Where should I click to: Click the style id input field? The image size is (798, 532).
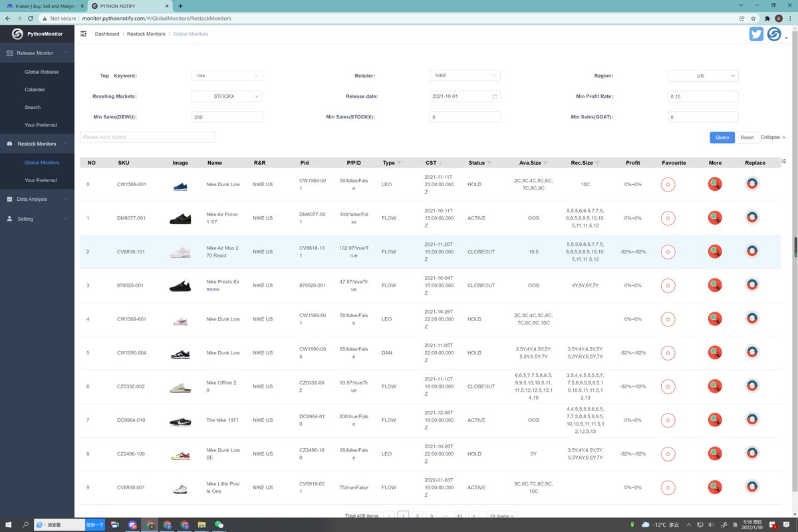click(x=148, y=137)
